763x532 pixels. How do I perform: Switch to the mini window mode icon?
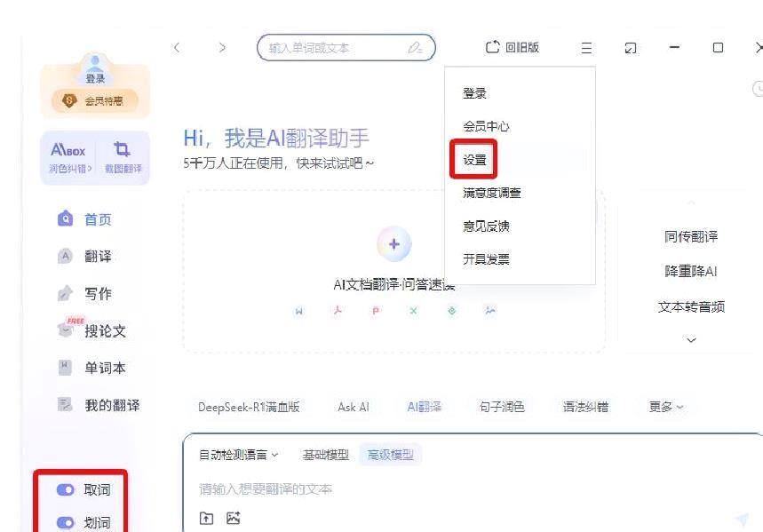[x=630, y=48]
